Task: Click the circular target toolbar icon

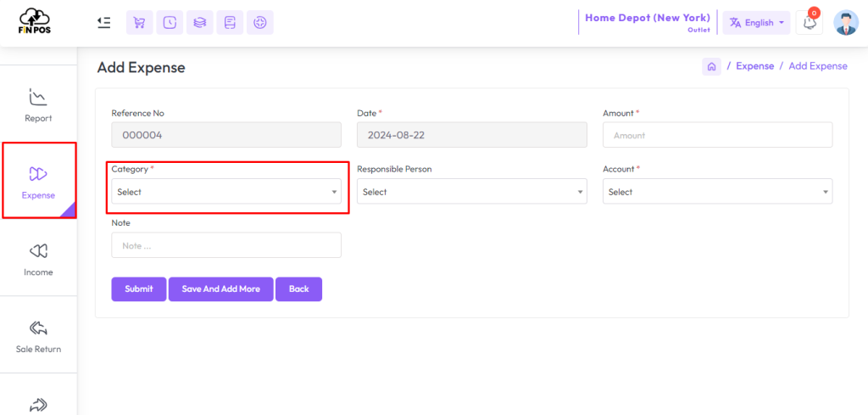Action: point(259,23)
